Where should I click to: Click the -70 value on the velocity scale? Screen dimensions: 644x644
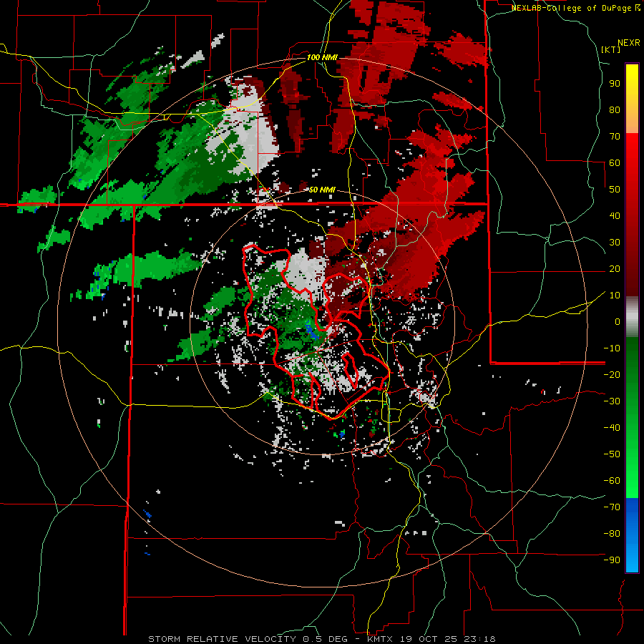tap(612, 507)
